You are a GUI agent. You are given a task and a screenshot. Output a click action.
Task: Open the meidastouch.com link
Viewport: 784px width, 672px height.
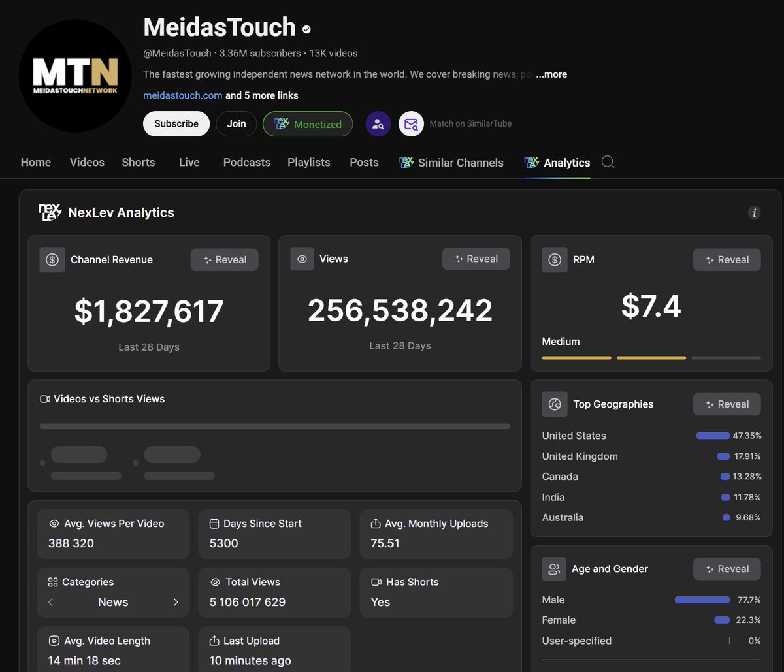pyautogui.click(x=183, y=95)
